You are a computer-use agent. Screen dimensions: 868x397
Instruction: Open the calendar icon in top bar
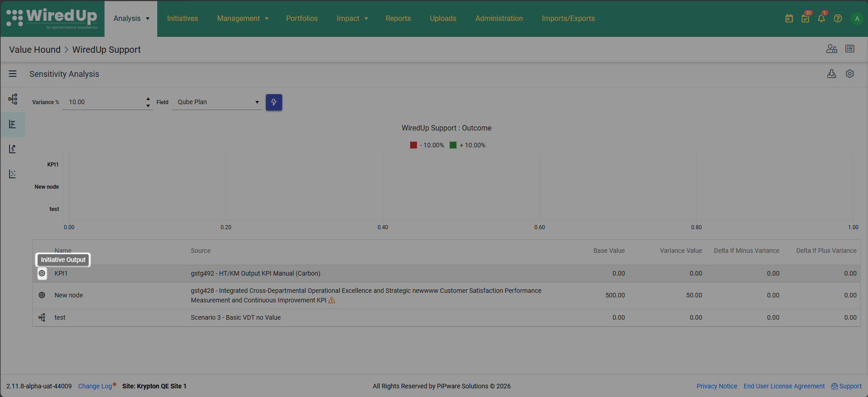coord(789,19)
